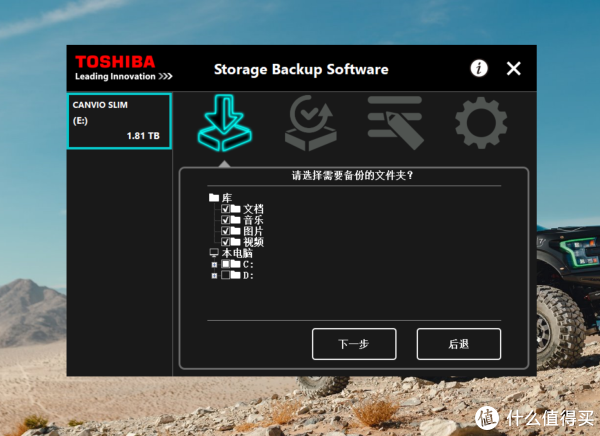Open the settings gear icon
This screenshot has height=436, width=600.
(481, 122)
